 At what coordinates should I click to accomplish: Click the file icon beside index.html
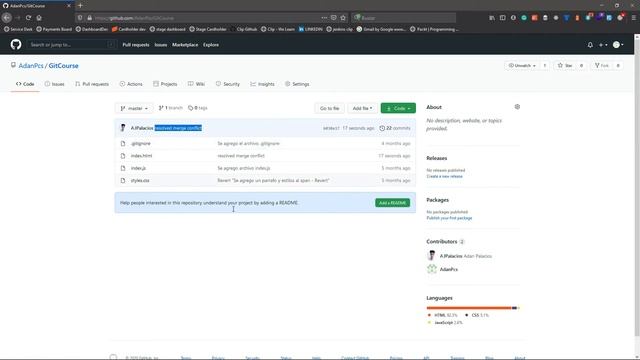click(123, 156)
